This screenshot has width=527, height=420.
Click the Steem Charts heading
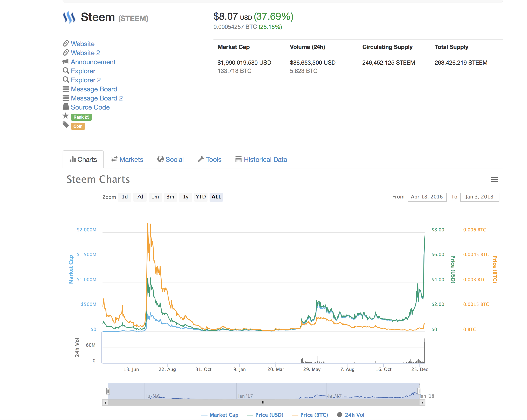[98, 180]
